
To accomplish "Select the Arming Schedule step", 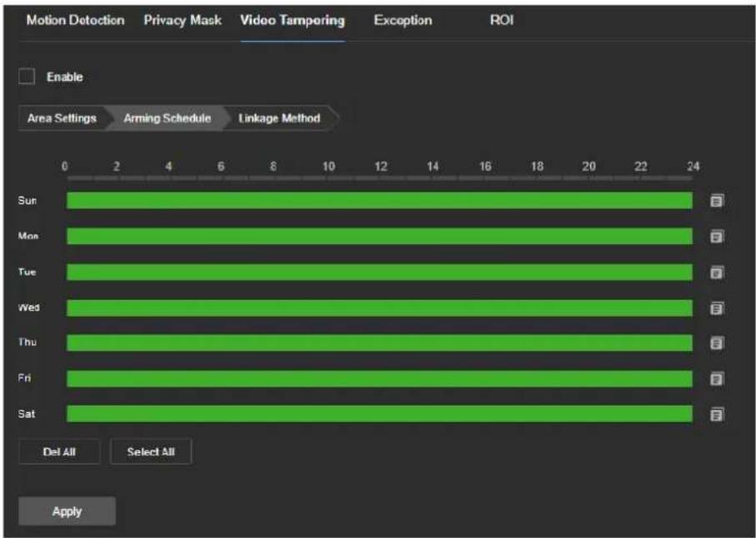I will point(168,118).
